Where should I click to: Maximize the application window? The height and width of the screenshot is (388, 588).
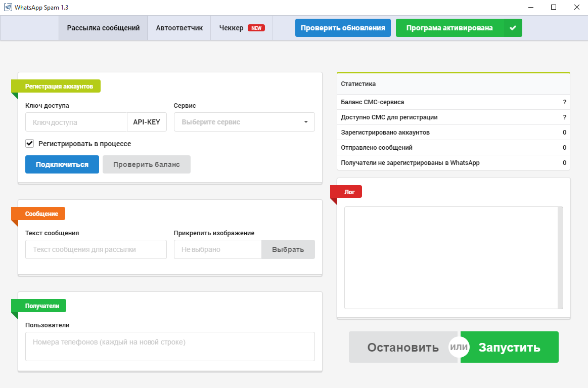coord(554,8)
